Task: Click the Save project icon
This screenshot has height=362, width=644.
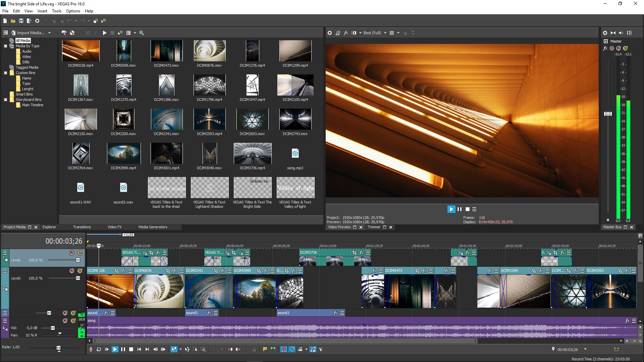Action: (x=21, y=21)
